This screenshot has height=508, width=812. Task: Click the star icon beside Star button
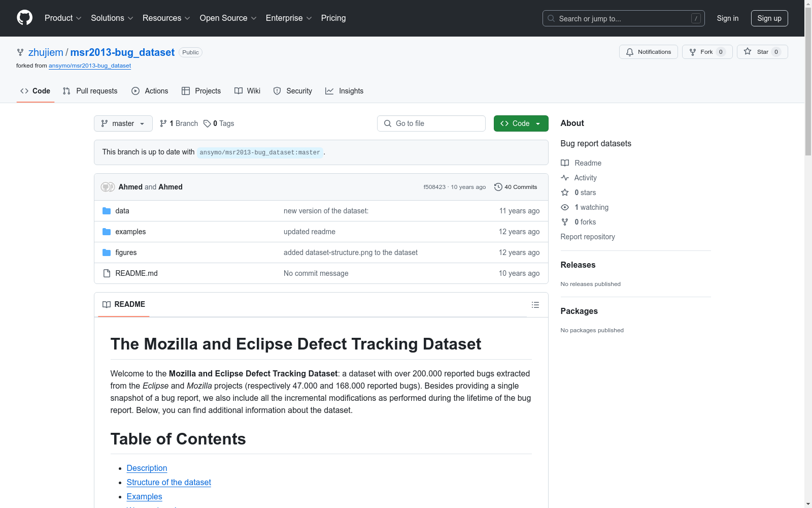coord(748,51)
